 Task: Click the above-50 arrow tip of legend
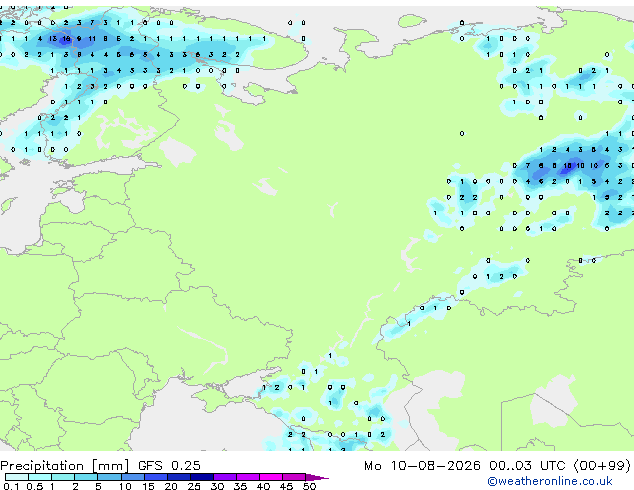pos(317,477)
